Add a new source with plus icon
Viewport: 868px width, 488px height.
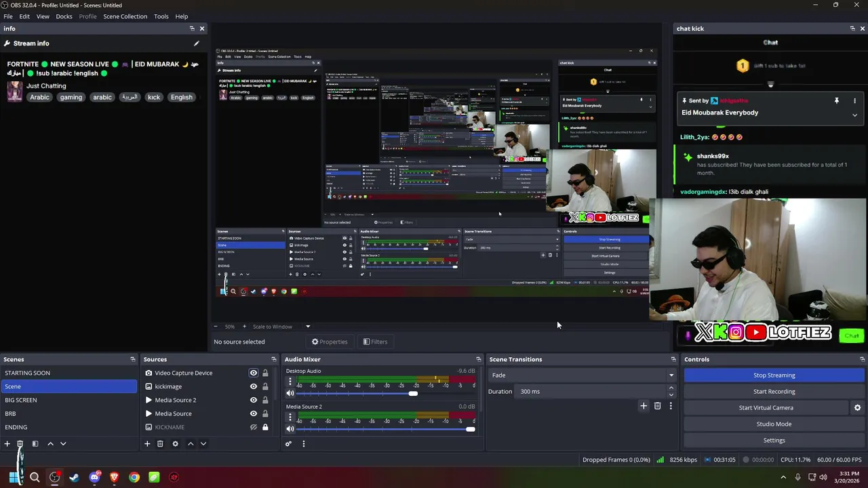(x=147, y=444)
